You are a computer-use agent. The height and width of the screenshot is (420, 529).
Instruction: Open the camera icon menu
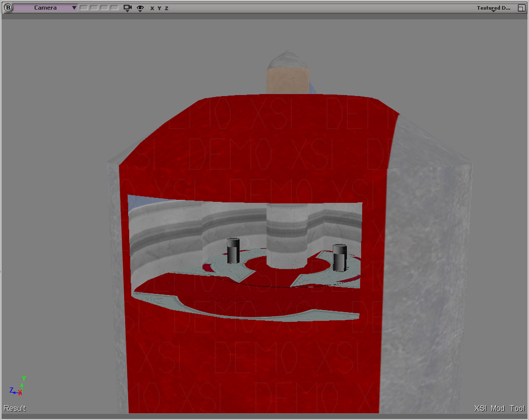[x=128, y=8]
